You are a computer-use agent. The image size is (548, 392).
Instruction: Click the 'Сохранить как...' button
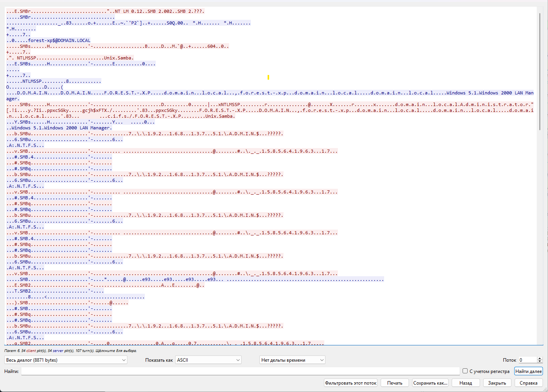tap(430, 383)
